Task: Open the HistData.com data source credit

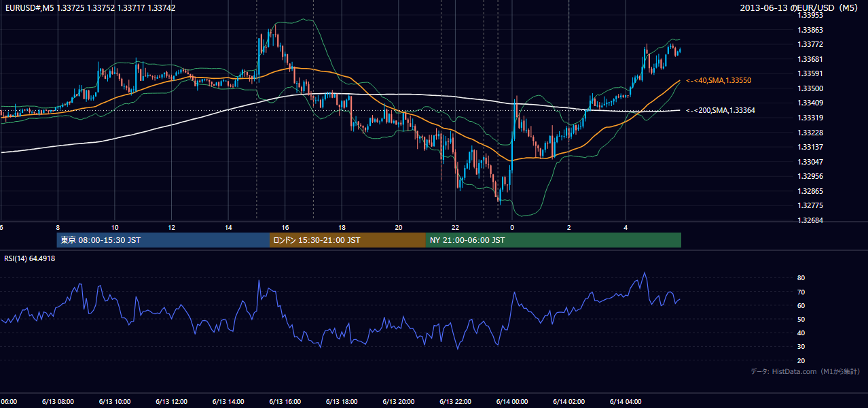Action: pos(805,371)
